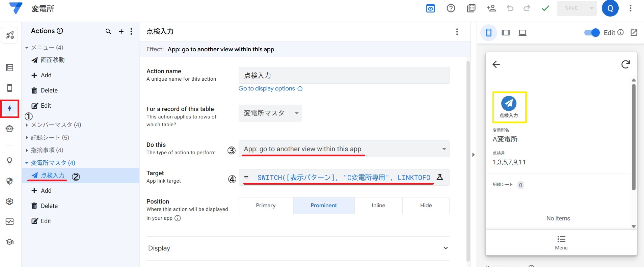
Task: Refresh the app preview
Action: tap(625, 64)
